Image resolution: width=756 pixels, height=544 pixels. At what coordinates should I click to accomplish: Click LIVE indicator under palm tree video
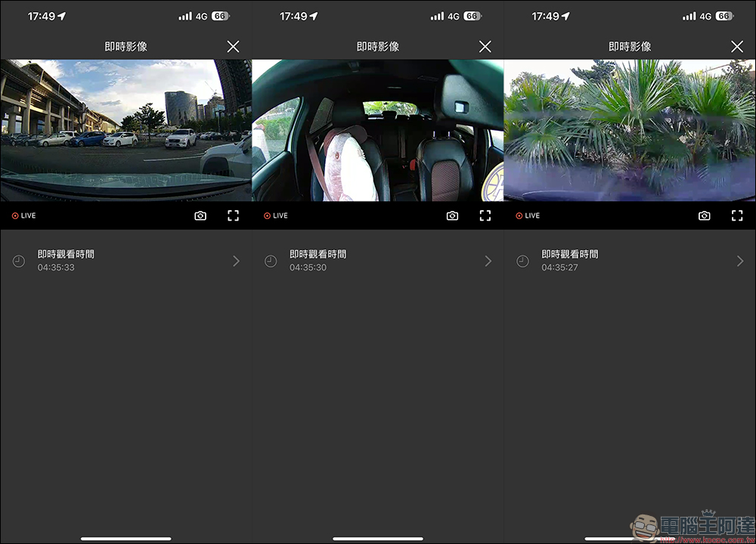click(x=528, y=215)
